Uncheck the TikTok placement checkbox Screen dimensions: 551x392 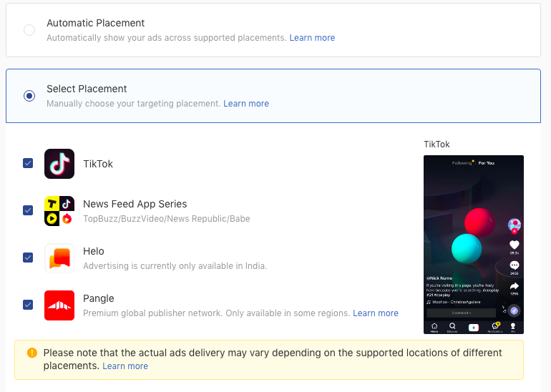[28, 163]
